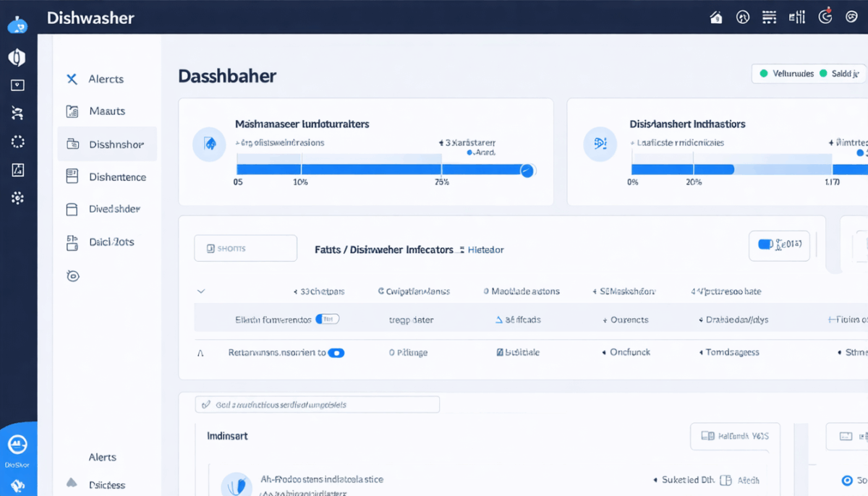Click the Suketied Dth label
Viewport: 868px width, 496px height.
tap(684, 480)
